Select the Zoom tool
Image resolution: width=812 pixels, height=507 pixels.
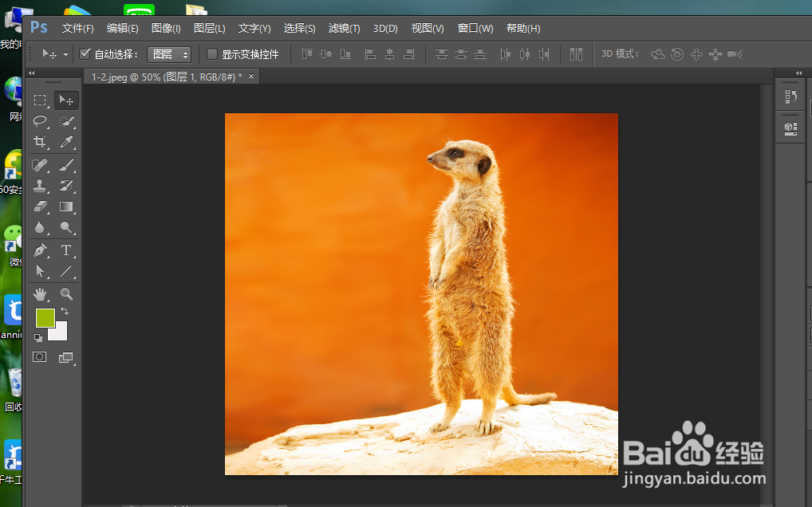(x=66, y=294)
